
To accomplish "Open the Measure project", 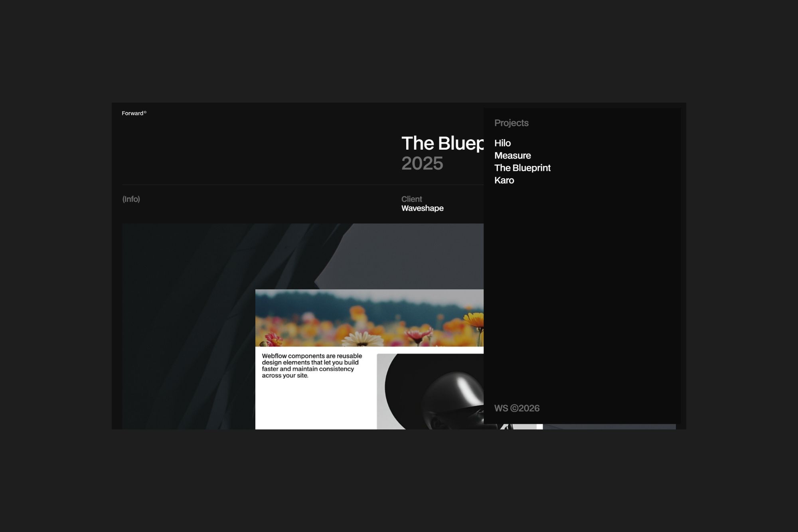I will coord(512,155).
